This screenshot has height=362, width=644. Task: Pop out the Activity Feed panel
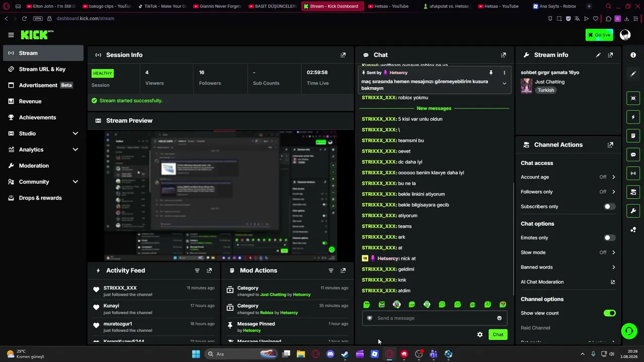209,270
